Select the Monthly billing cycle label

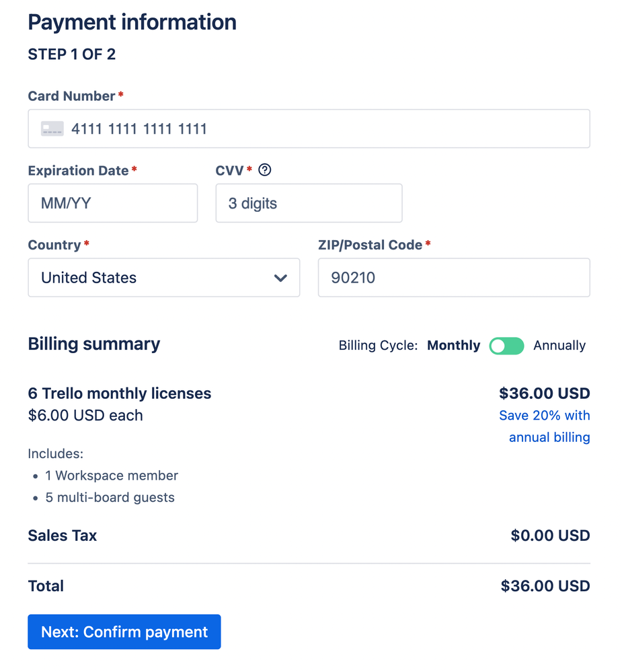coord(454,346)
